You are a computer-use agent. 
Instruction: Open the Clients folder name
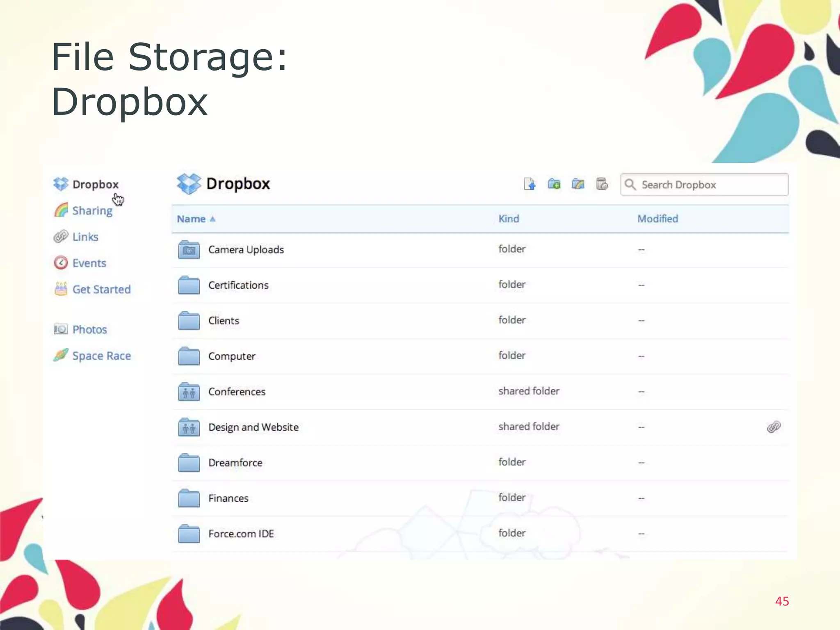coord(224,320)
